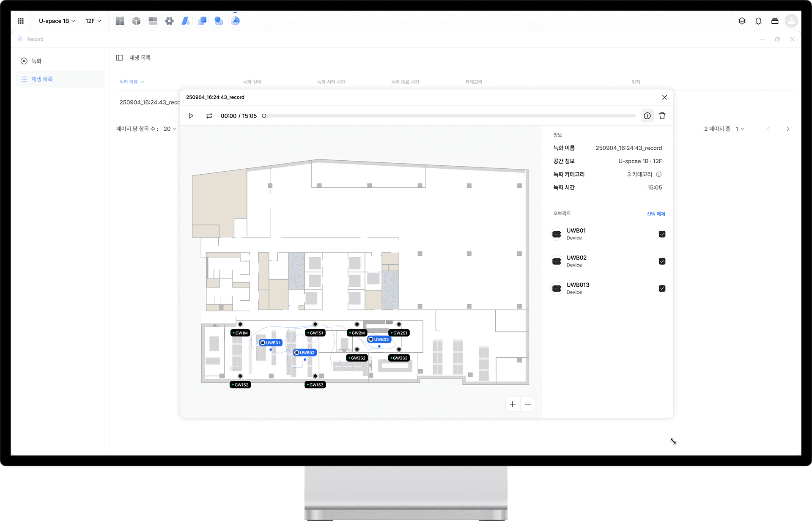Uncheck the UWB013 device checkbox
Screen dimensions: 812x521
tap(662, 288)
